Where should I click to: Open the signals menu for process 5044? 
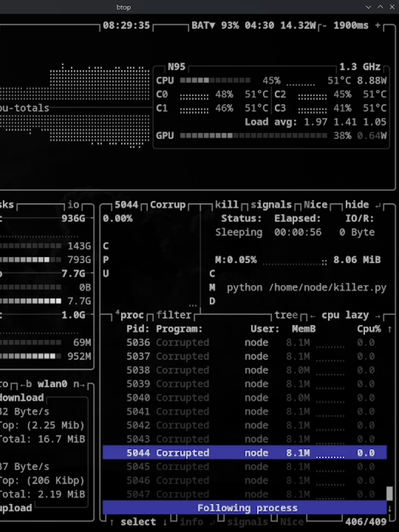[x=271, y=205]
